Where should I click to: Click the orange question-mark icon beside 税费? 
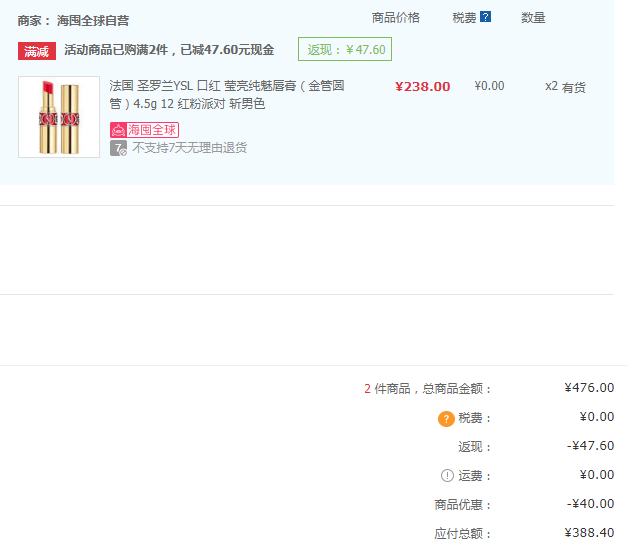[446, 419]
